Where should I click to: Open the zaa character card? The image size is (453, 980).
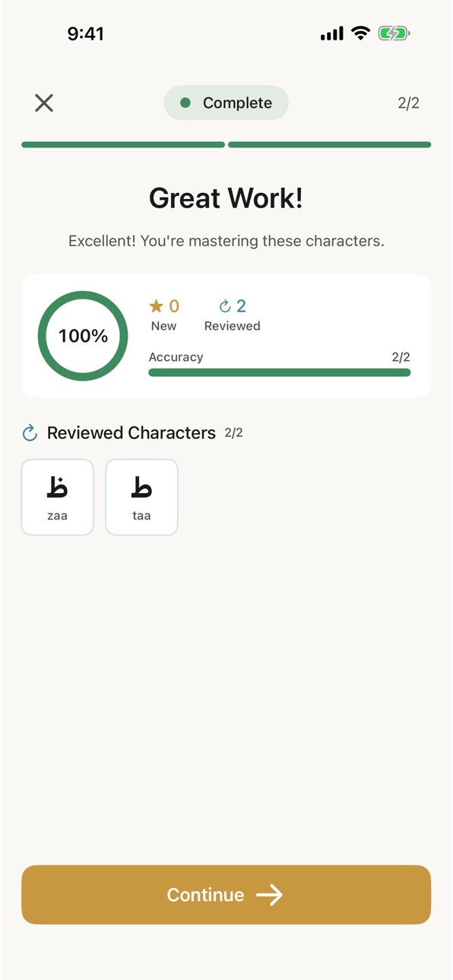58,497
